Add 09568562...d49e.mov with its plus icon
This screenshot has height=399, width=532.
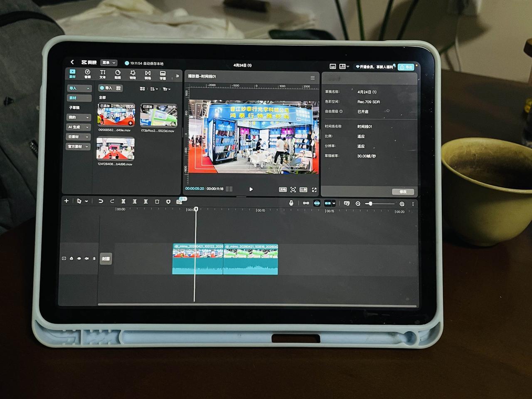pyautogui.click(x=131, y=123)
